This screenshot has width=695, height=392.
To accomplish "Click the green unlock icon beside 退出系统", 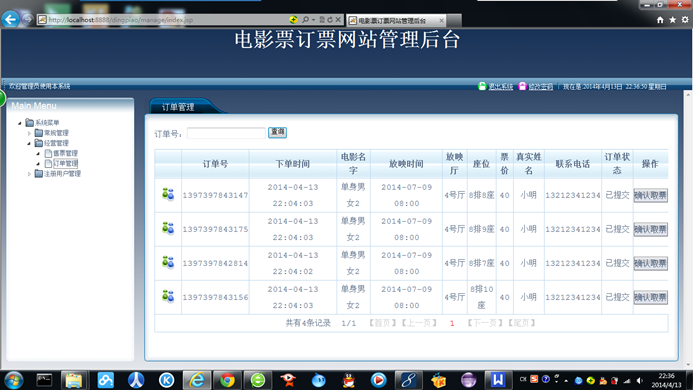I will pos(482,86).
